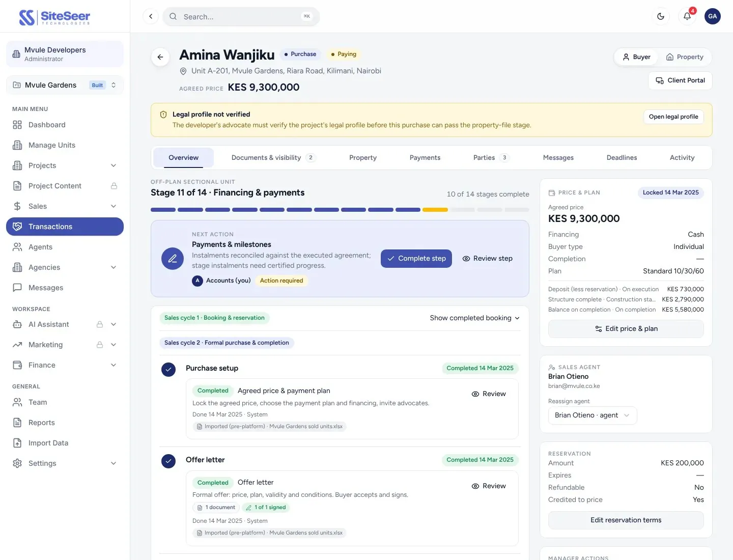Open Messages from the sidebar menu
733x560 pixels.
pyautogui.click(x=65, y=288)
